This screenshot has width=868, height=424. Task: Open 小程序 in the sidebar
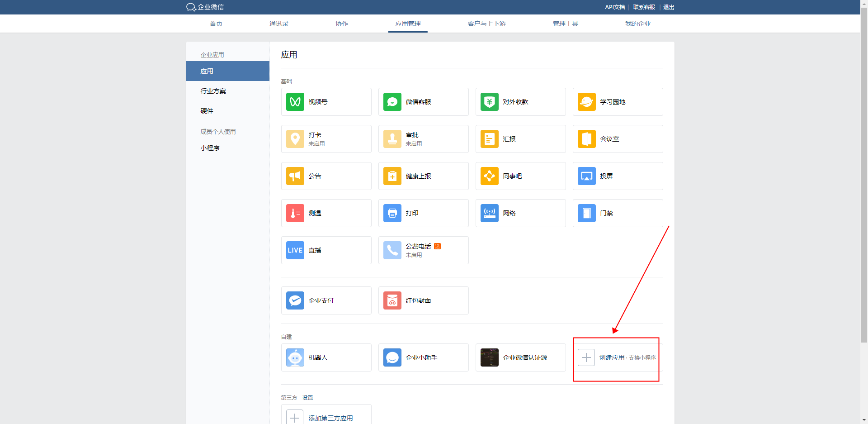click(x=210, y=148)
